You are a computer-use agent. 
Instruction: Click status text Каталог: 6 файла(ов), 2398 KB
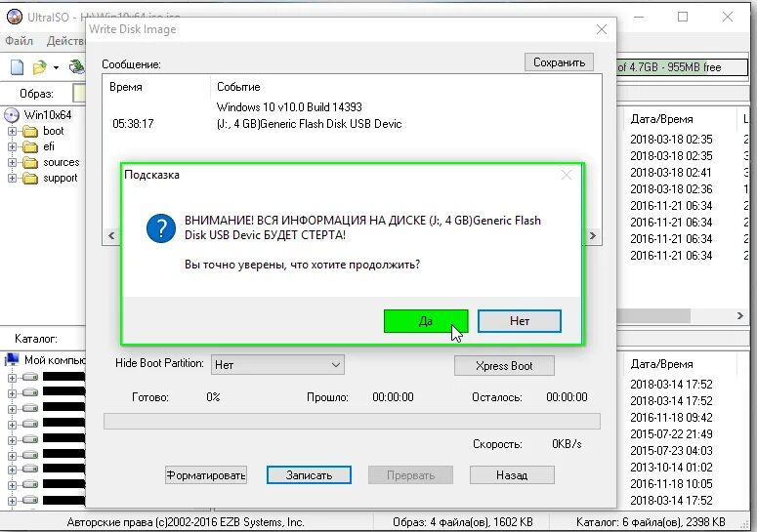651,522
